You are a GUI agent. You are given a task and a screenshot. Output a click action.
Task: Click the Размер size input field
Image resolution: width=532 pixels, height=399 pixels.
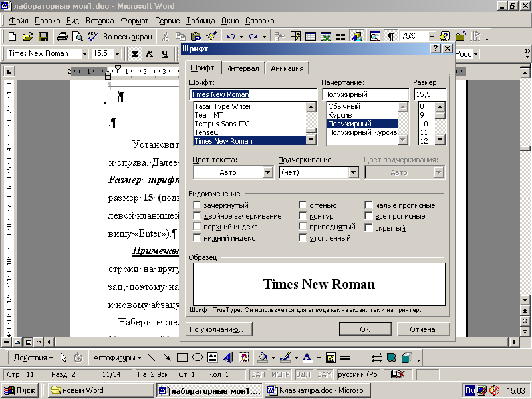coord(430,94)
